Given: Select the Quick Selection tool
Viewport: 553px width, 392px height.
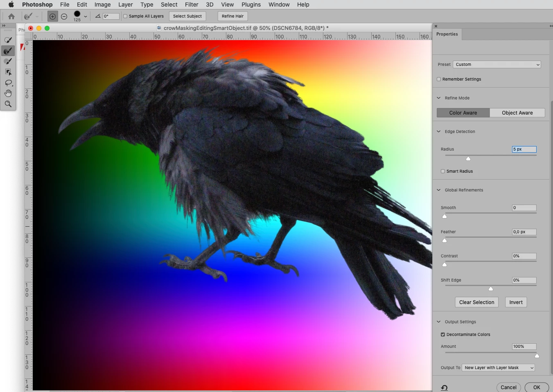Looking at the screenshot, I should [x=8, y=40].
